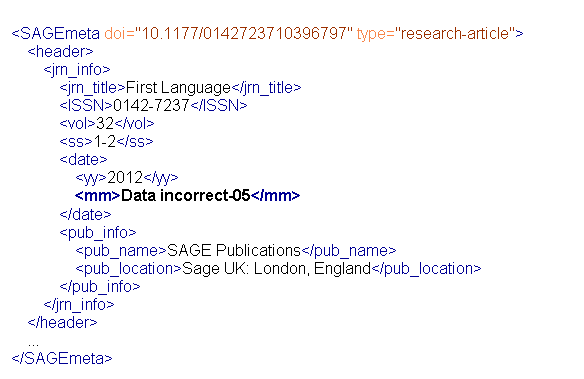The width and height of the screenshot is (584, 379).
Task: Click the Sage UK: London, England location
Action: pos(276,269)
